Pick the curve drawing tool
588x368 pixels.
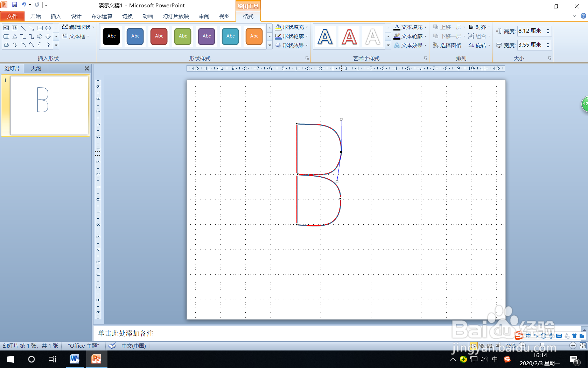pos(31,45)
